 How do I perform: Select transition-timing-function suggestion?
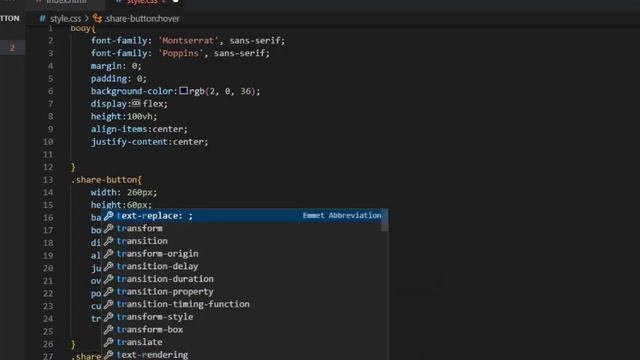click(244, 304)
